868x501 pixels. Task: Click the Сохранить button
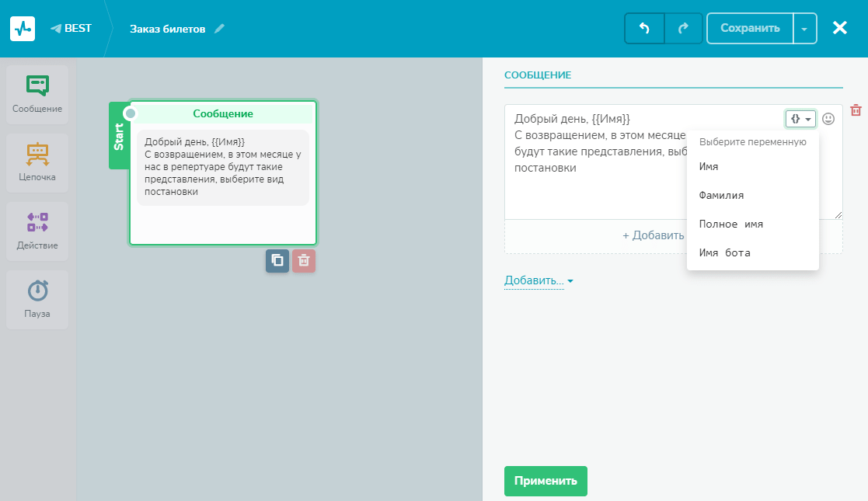750,28
